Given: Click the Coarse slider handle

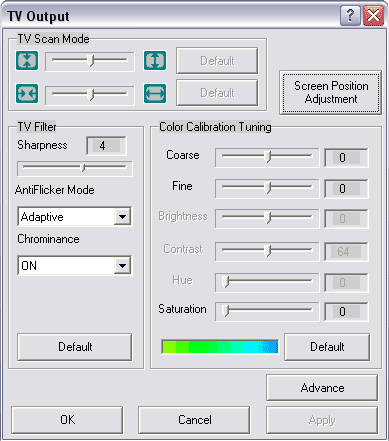Looking at the screenshot, I should 267,157.
